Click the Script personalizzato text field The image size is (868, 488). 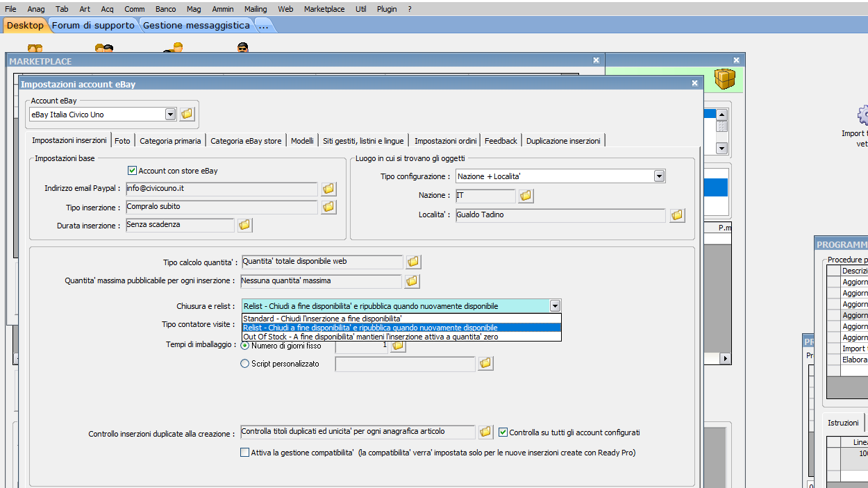coord(405,364)
